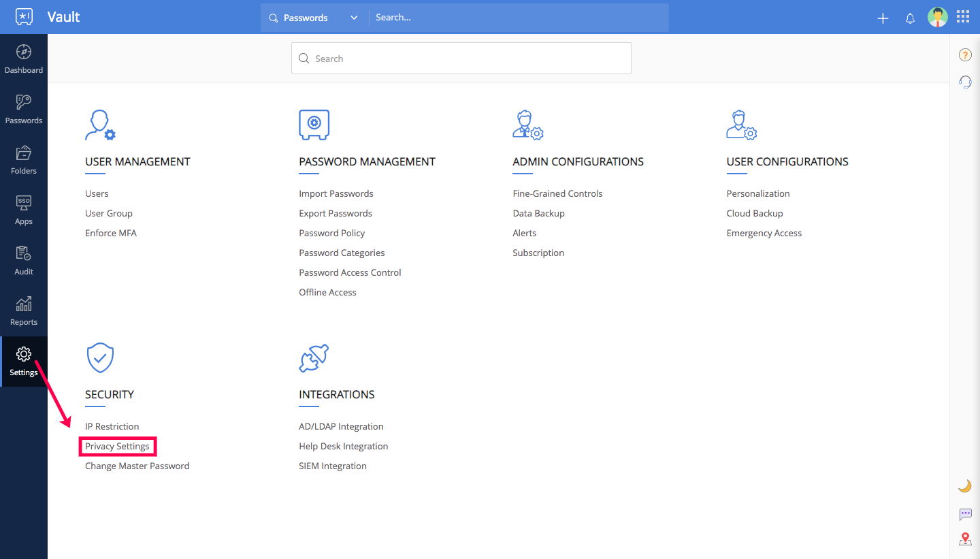Toggle night mode with moon icon
Image resolution: width=980 pixels, height=559 pixels.
[964, 486]
